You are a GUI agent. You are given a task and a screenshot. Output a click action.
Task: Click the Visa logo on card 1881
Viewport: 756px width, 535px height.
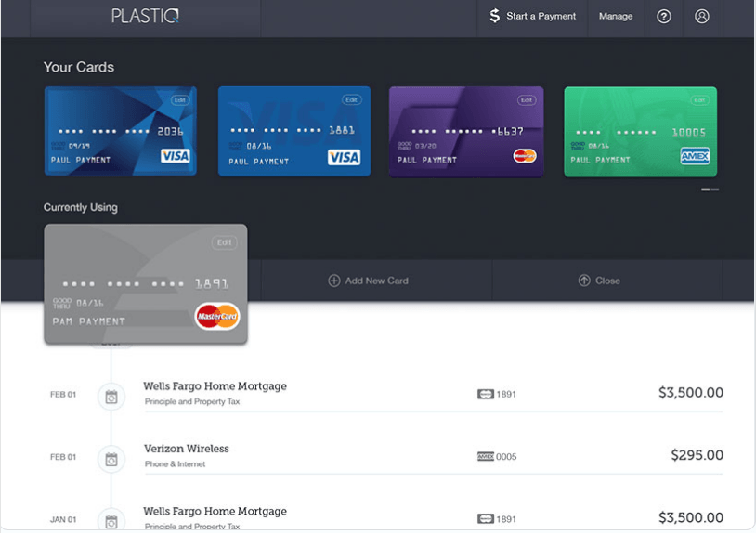tap(344, 157)
